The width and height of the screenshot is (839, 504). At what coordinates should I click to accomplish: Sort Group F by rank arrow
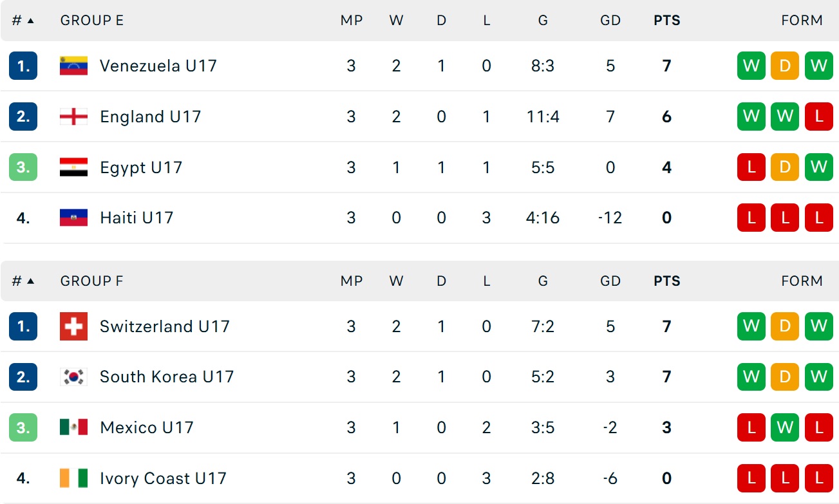30,281
